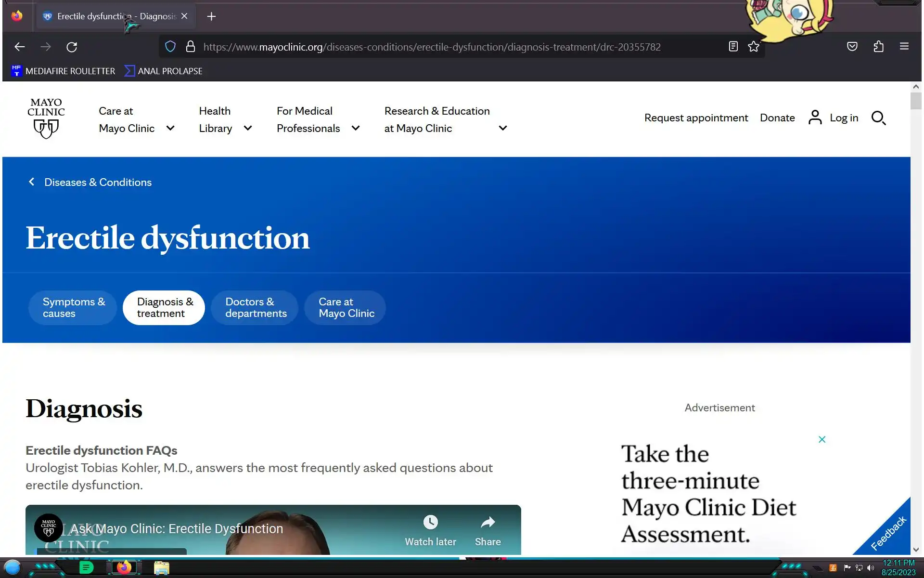Screen dimensions: 924x578
Task: Expand the Health Library dropdown menu
Action: coord(248,128)
